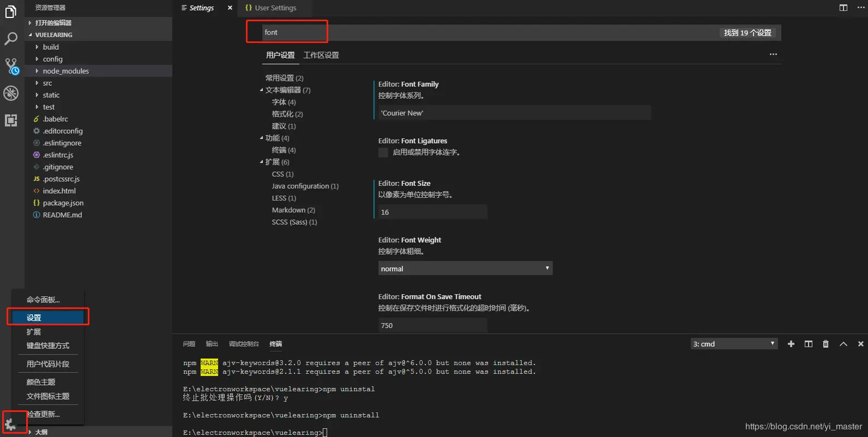Choose 设置 from the gear menu
The width and height of the screenshot is (868, 437).
point(48,318)
